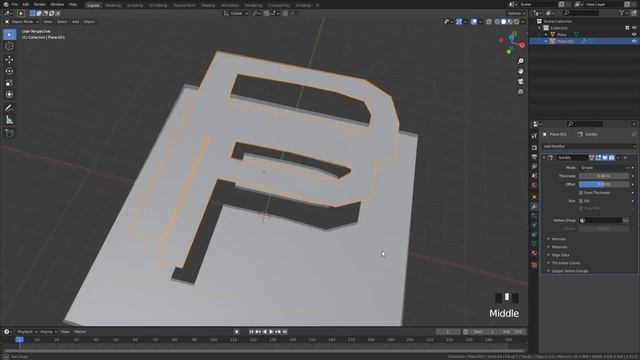Open the Material properties tab
The width and height of the screenshot is (640, 360).
(534, 253)
